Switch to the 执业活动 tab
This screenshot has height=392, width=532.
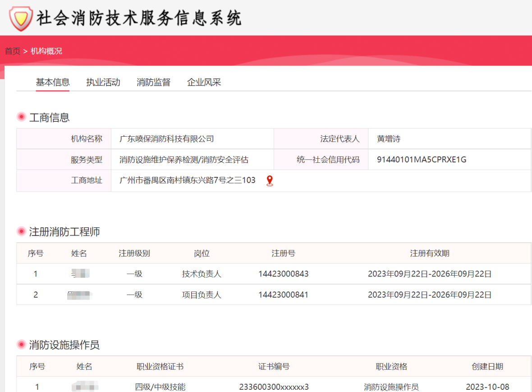103,82
